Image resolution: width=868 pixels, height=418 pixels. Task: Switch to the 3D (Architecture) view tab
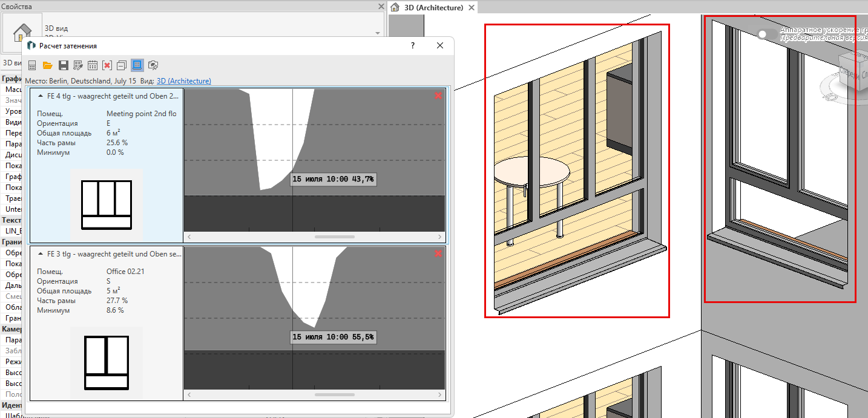(x=435, y=8)
